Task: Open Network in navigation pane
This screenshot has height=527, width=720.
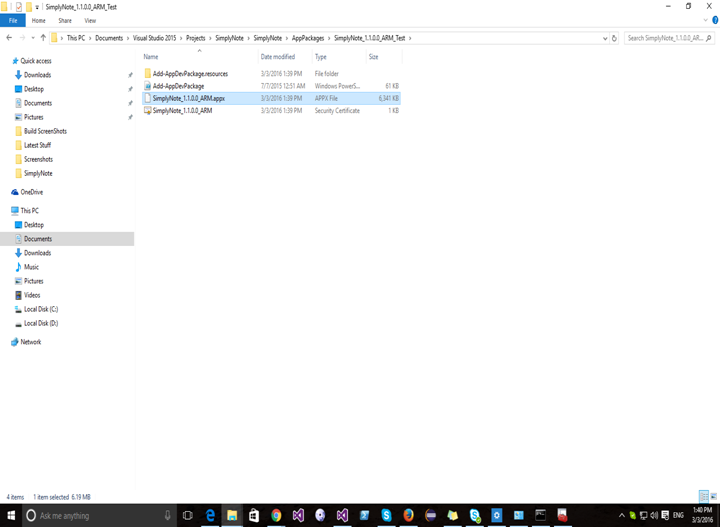Action: 26,342
